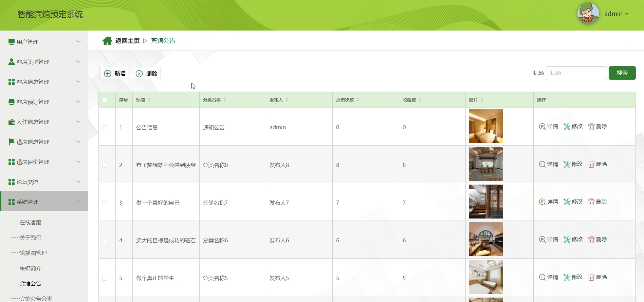Check the box for row 做一个最好的自己
Viewport: 644px width, 302px height.
105,203
